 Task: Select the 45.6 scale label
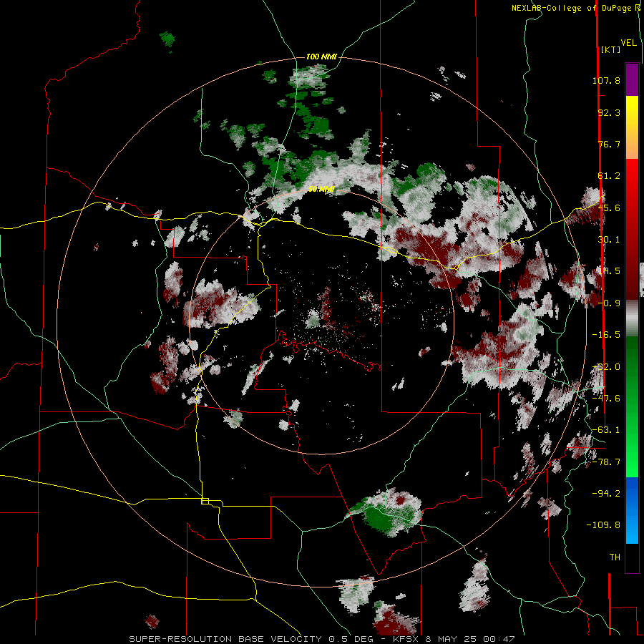[609, 208]
